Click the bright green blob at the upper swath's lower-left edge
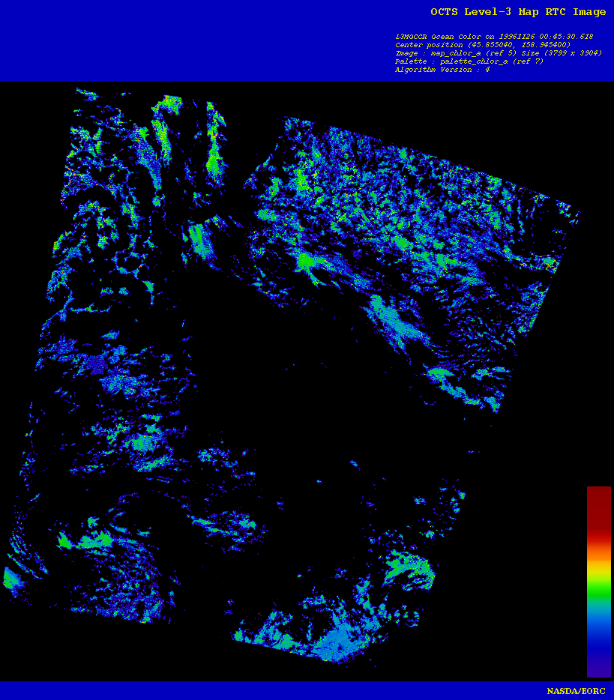Viewport: 614px width, 700px height. [x=305, y=262]
